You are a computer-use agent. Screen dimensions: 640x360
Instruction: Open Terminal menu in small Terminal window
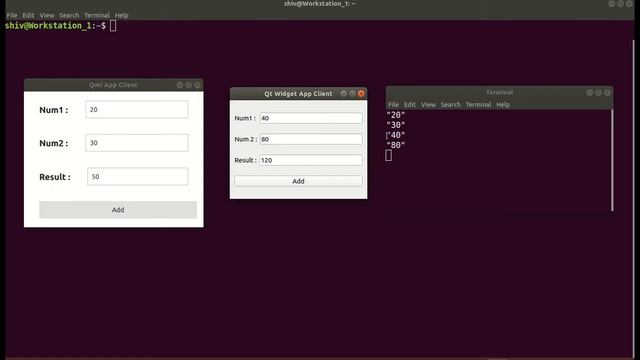pos(478,104)
